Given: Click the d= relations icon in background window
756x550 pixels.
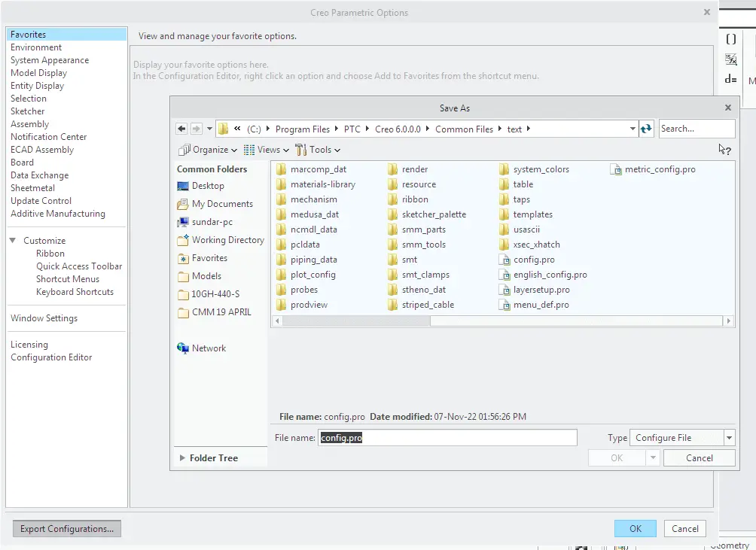Looking at the screenshot, I should [x=730, y=79].
